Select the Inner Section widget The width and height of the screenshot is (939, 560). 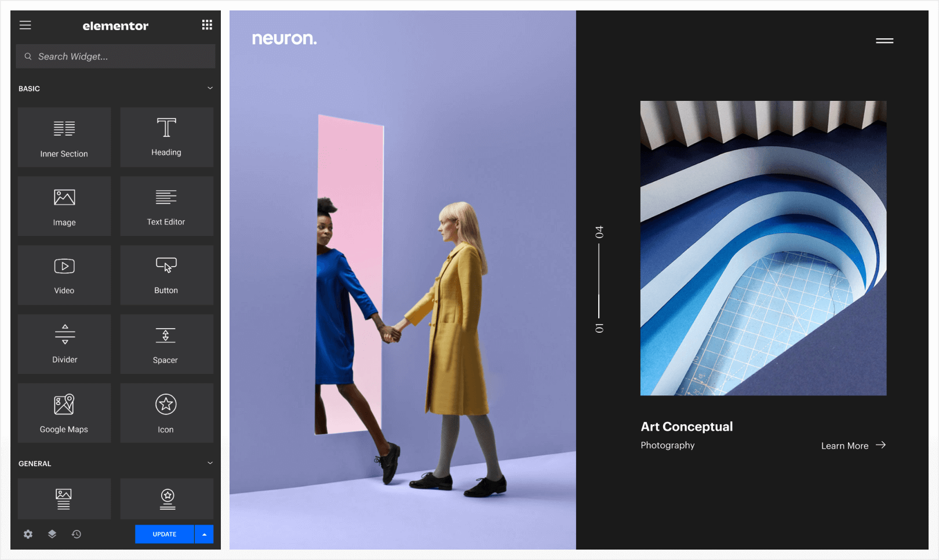click(64, 137)
